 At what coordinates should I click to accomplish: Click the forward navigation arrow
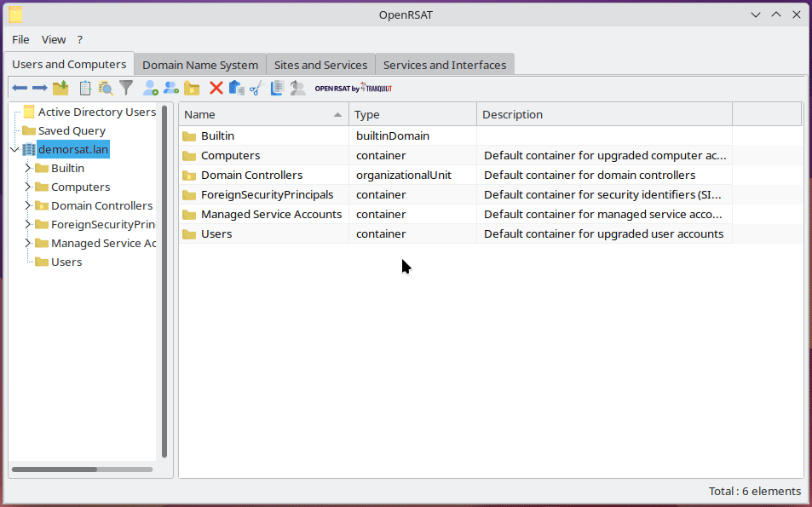[x=38, y=87]
